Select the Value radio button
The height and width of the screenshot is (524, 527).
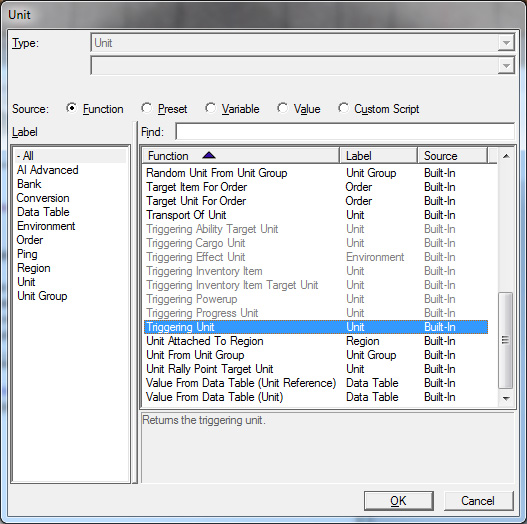click(282, 108)
